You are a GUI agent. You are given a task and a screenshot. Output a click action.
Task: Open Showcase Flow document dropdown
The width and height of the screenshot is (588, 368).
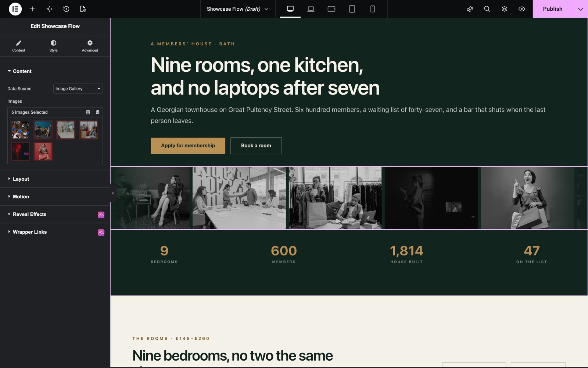pos(237,9)
